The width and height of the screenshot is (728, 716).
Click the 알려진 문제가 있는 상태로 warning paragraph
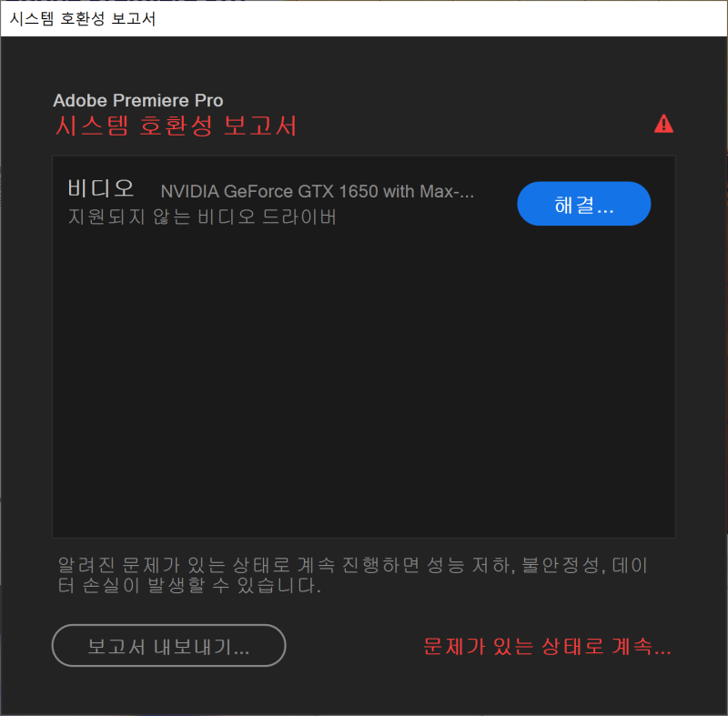(352, 575)
